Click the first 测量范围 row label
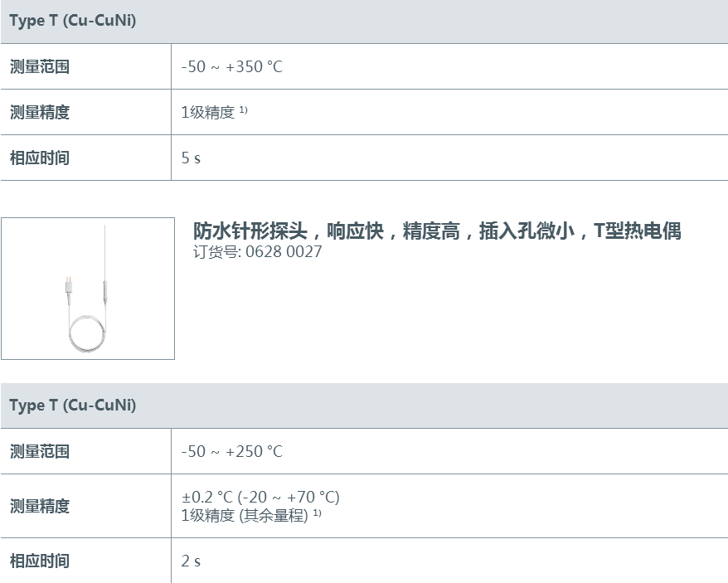The height and width of the screenshot is (583, 728). pos(40,67)
